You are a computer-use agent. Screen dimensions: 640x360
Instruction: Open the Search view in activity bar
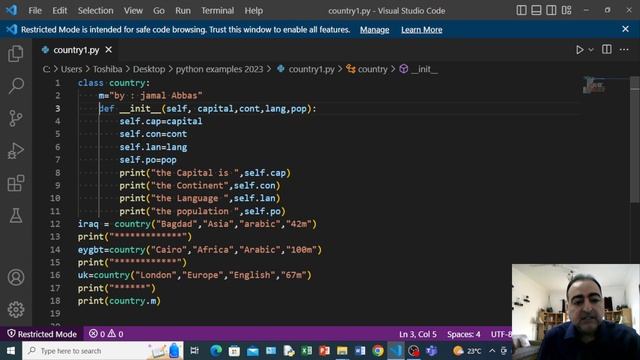(x=16, y=86)
